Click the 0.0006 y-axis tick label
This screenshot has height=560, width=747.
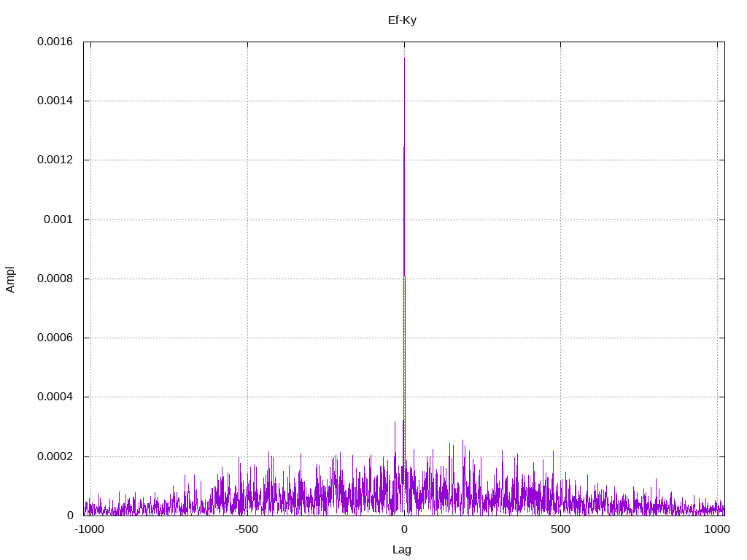click(55, 338)
